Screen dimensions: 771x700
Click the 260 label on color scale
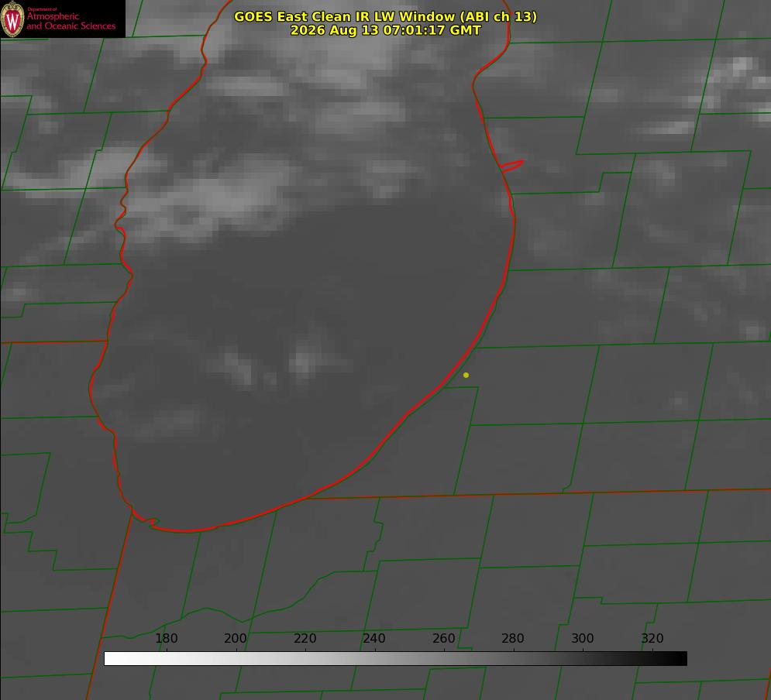(443, 638)
